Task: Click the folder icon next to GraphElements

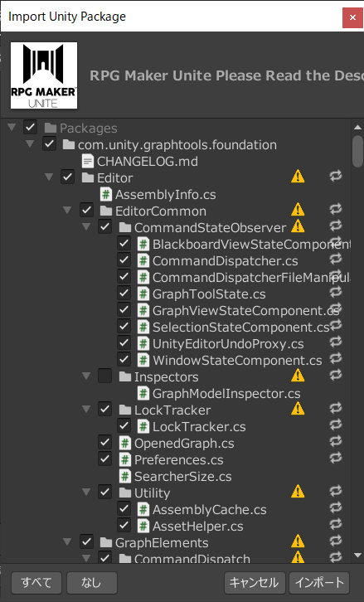Action: pyautogui.click(x=106, y=542)
